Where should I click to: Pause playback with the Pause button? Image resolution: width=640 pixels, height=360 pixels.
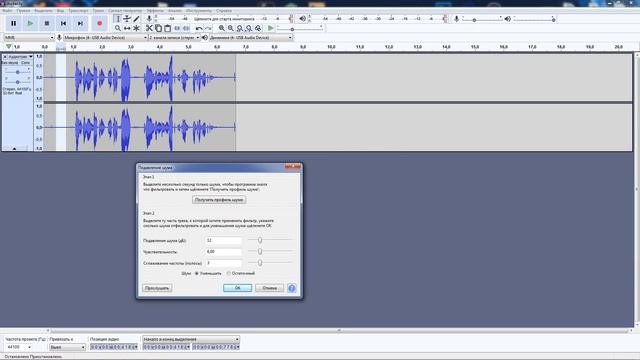click(x=13, y=23)
